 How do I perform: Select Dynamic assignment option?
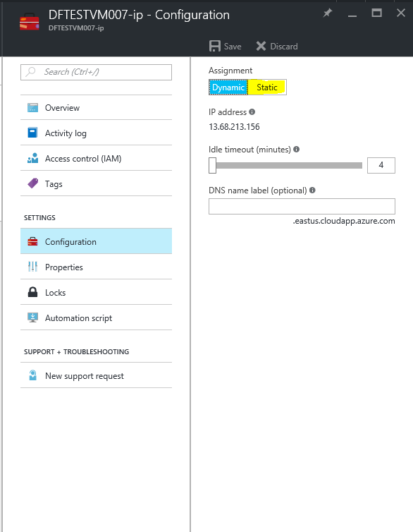228,87
